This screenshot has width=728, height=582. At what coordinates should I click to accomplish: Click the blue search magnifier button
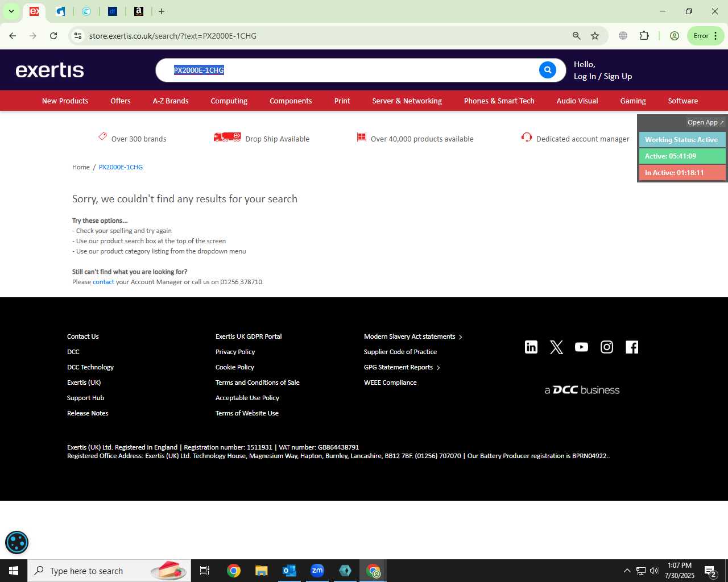[x=547, y=70]
